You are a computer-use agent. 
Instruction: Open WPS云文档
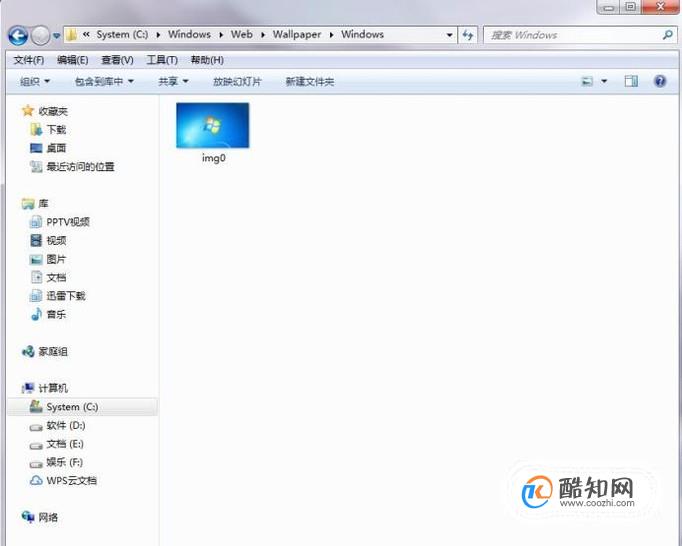[71, 481]
